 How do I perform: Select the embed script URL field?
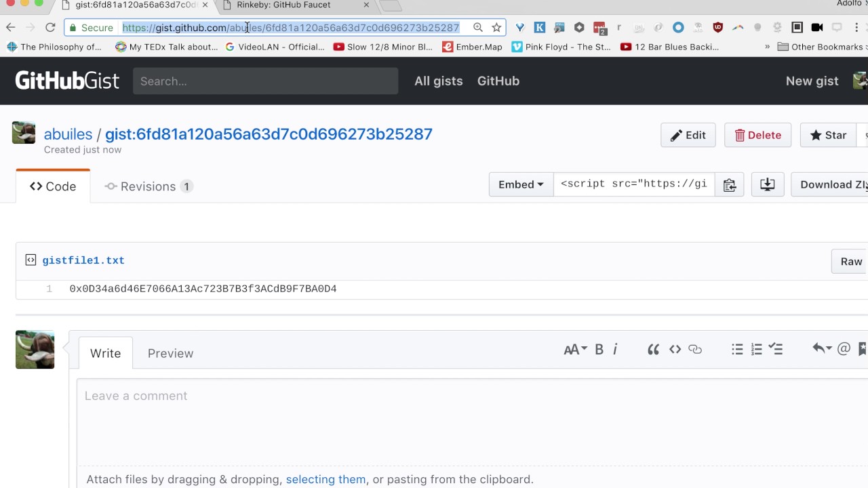click(x=634, y=184)
